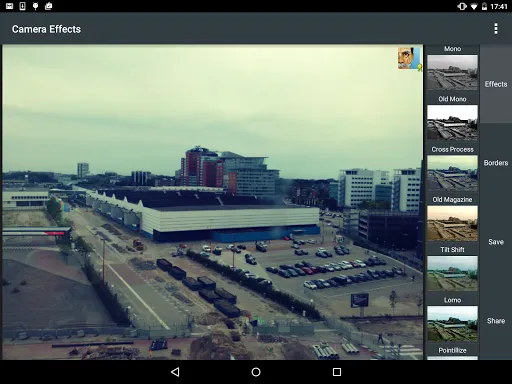Apply the Mono effect thumbnail
Image resolution: width=512 pixels, height=384 pixels.
point(452,72)
